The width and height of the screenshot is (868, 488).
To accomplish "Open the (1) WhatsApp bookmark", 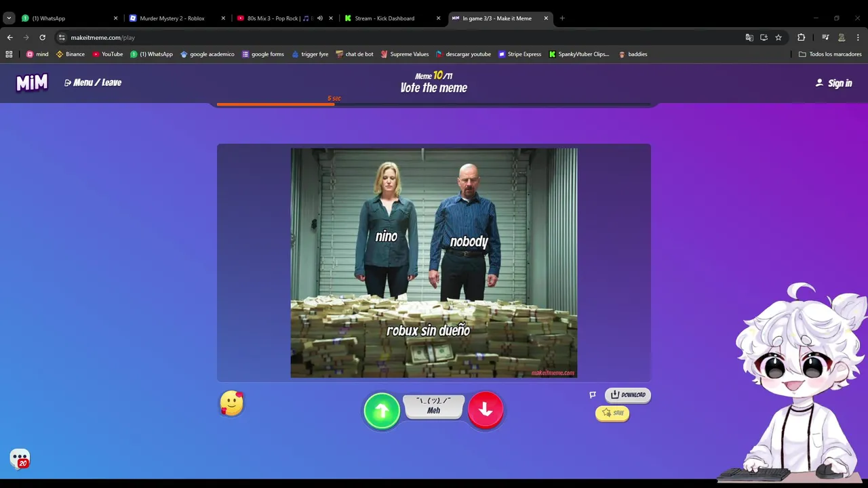I will 152,54.
